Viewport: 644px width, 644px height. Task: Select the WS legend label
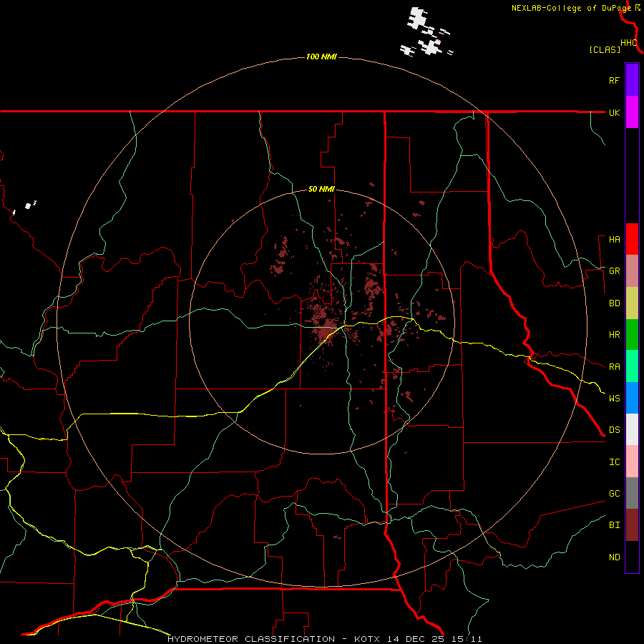614,399
